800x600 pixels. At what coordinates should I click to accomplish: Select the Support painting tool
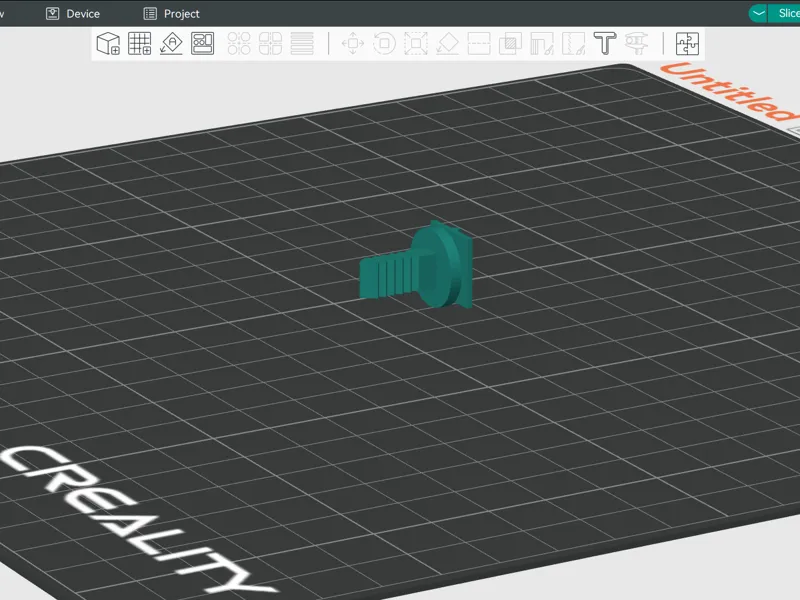click(542, 43)
